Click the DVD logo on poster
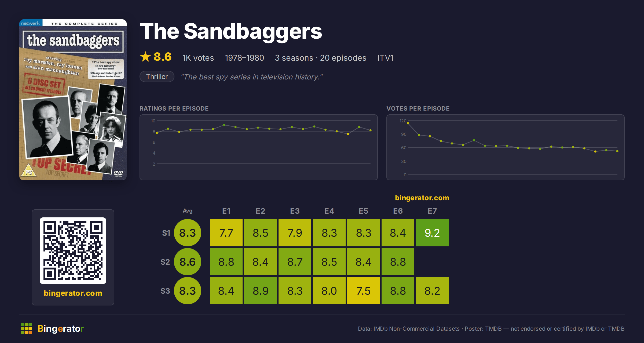 point(118,173)
